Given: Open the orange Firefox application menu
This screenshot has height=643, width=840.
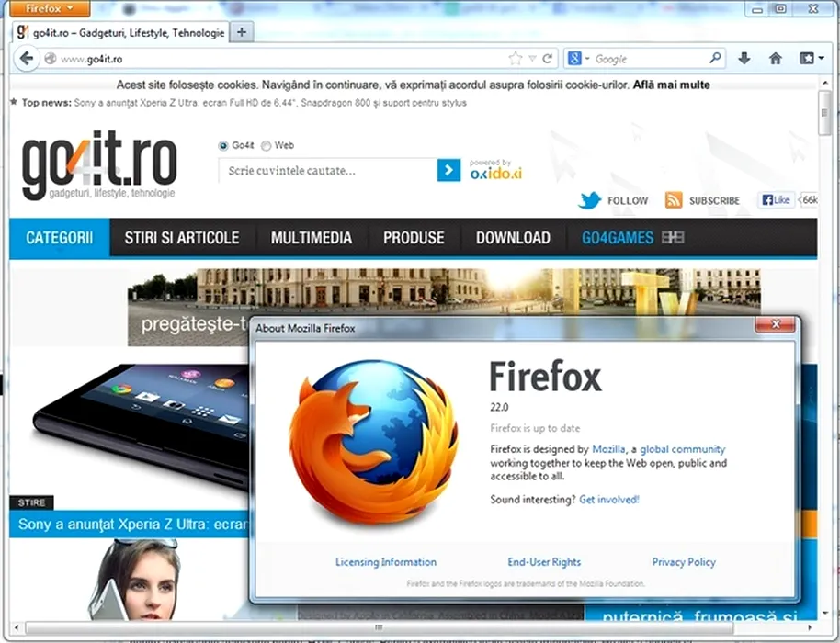Looking at the screenshot, I should [x=50, y=8].
